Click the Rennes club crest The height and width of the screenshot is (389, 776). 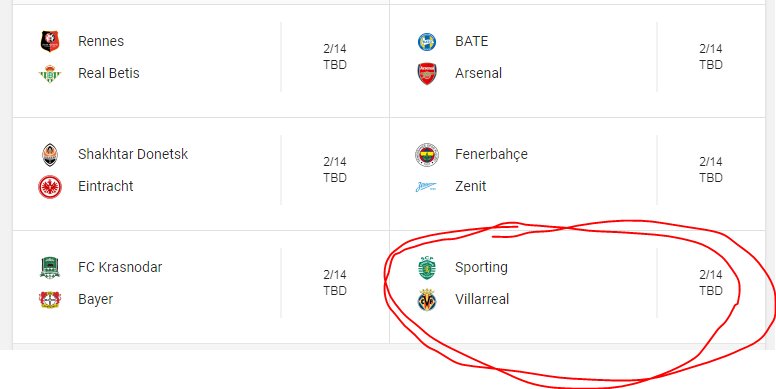49,41
